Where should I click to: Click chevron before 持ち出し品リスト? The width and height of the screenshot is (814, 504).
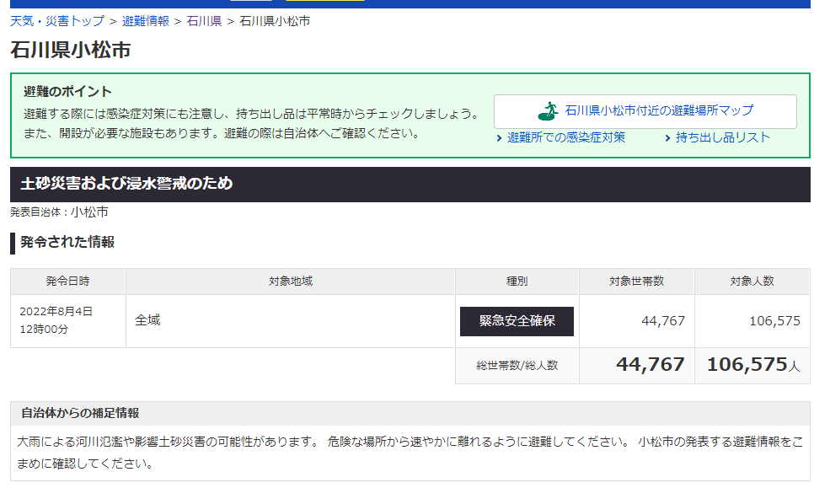[x=667, y=138]
